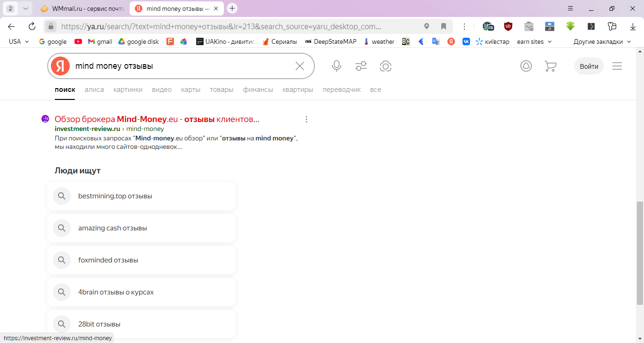This screenshot has height=343, width=644.
Task: Open Обзор брокера Mind-Money.eu result link
Action: pos(157,119)
